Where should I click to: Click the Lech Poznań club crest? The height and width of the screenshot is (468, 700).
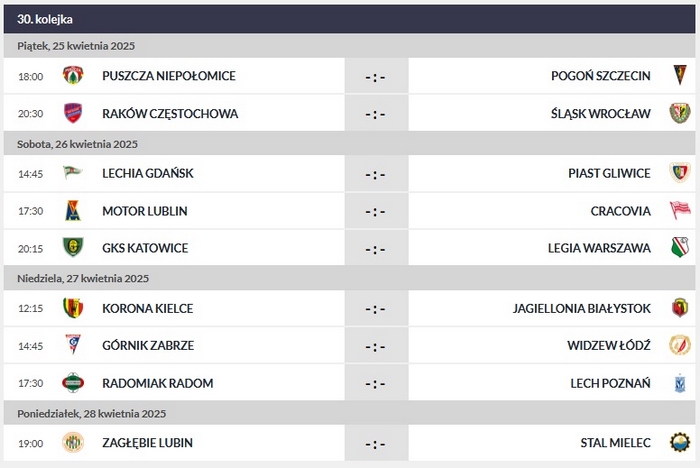pyautogui.click(x=679, y=383)
